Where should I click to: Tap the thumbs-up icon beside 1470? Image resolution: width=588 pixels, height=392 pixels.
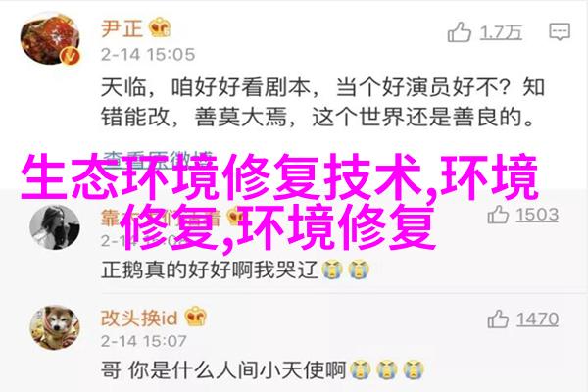[498, 318]
